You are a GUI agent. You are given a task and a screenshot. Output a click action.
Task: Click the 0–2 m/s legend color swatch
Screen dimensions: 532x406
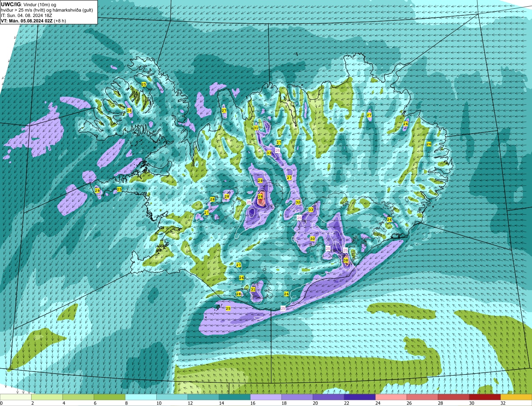click(x=16, y=397)
